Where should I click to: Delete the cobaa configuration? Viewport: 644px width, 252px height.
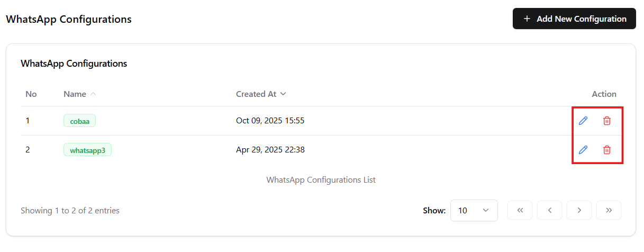(x=607, y=121)
